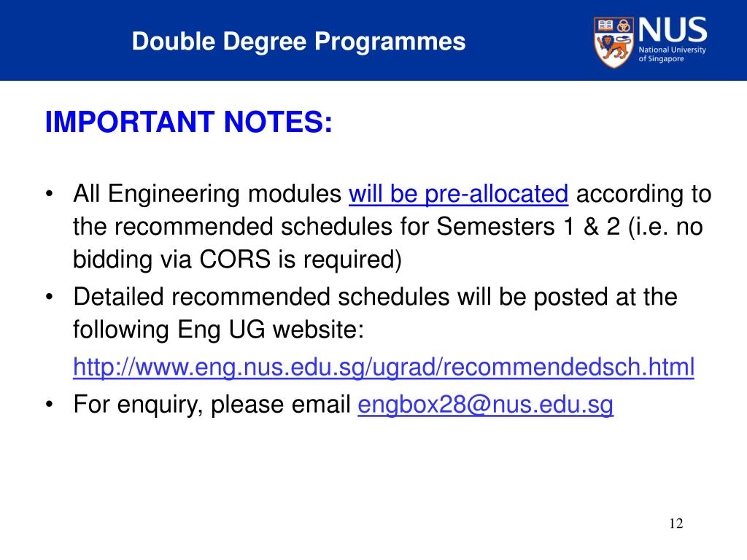Screen dimensions: 747x560
Task: Select the Double Degree Programmes title
Action: 298,42
